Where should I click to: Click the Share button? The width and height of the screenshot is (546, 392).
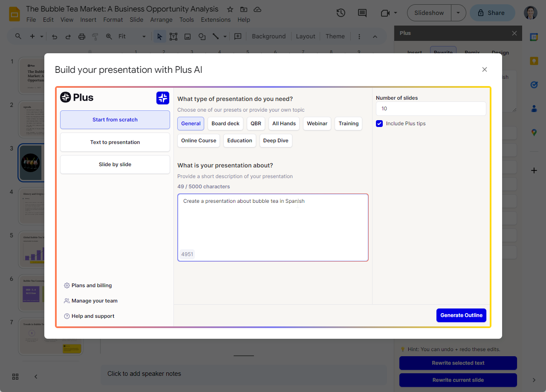tap(492, 13)
